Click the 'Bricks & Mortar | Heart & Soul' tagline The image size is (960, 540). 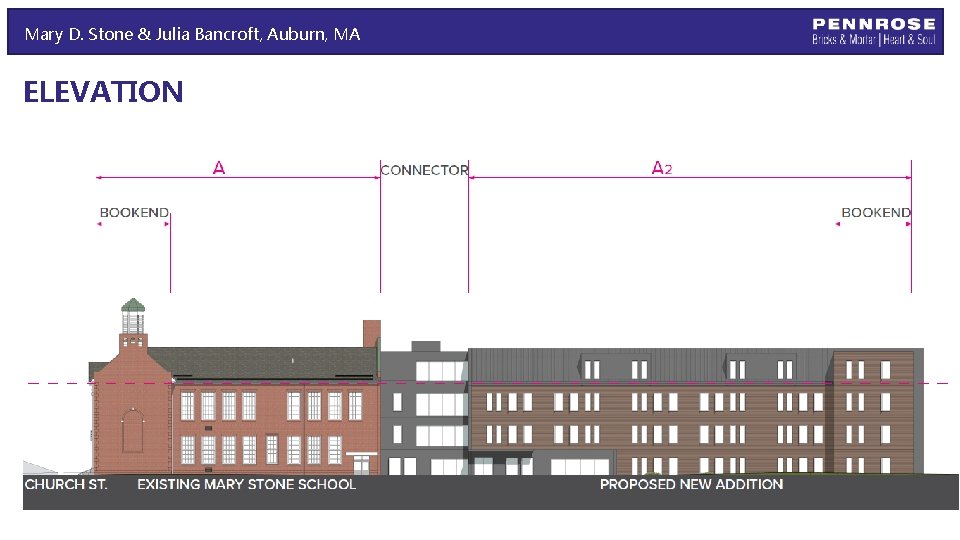[x=874, y=40]
